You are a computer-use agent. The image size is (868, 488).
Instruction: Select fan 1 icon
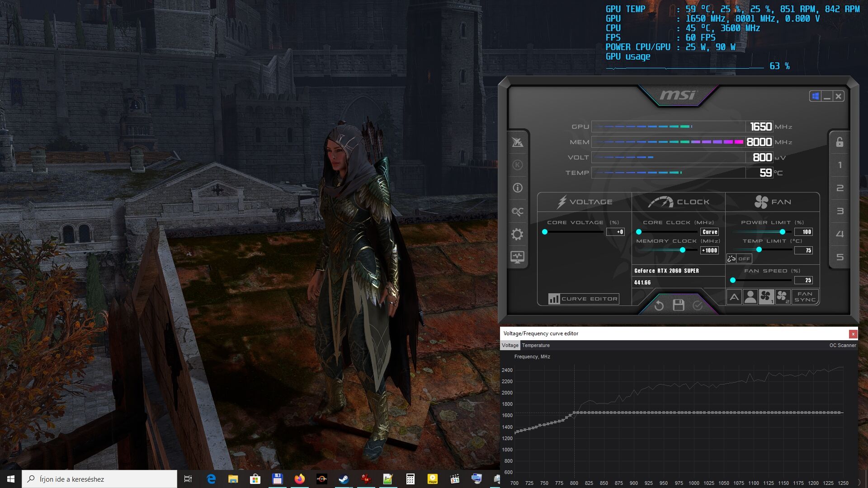[x=766, y=297]
